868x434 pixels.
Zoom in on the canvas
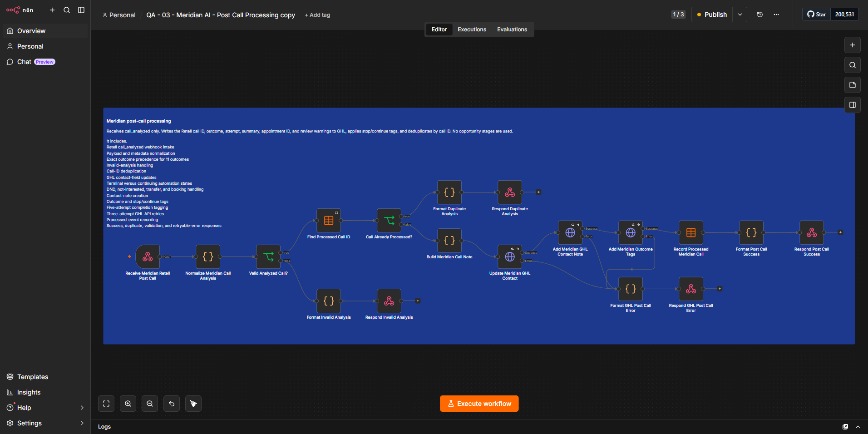(128, 404)
